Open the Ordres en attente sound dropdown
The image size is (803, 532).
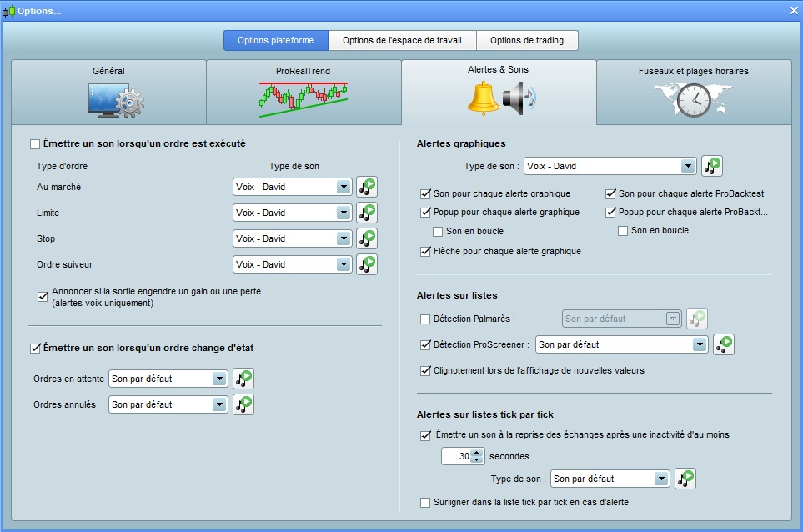(168, 379)
